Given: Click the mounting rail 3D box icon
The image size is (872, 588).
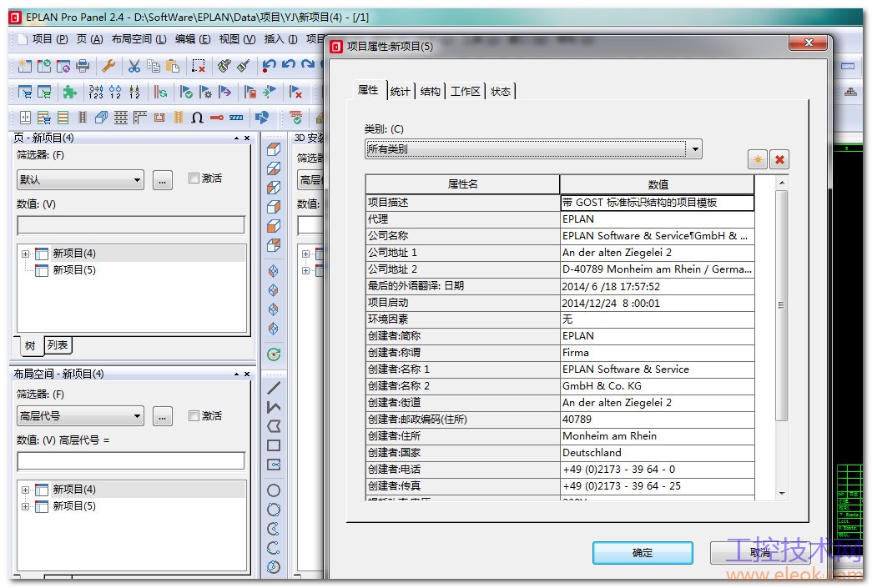Looking at the screenshot, I should [101, 118].
